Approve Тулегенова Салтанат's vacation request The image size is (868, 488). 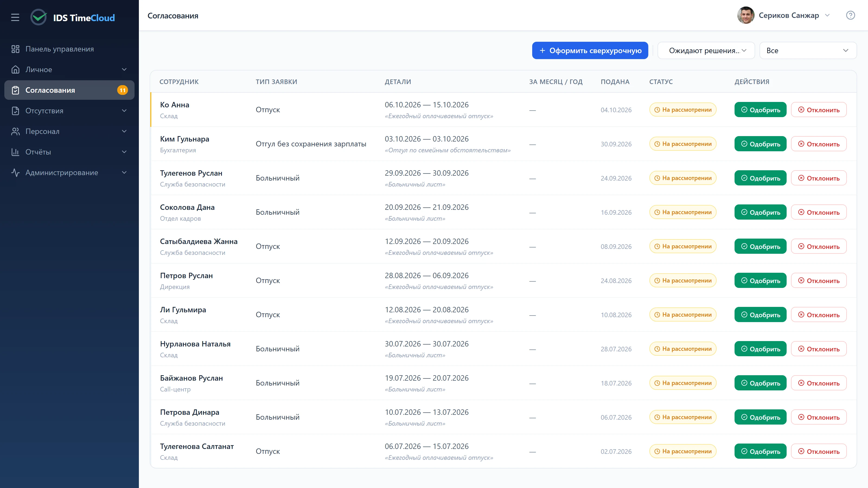coord(760,451)
